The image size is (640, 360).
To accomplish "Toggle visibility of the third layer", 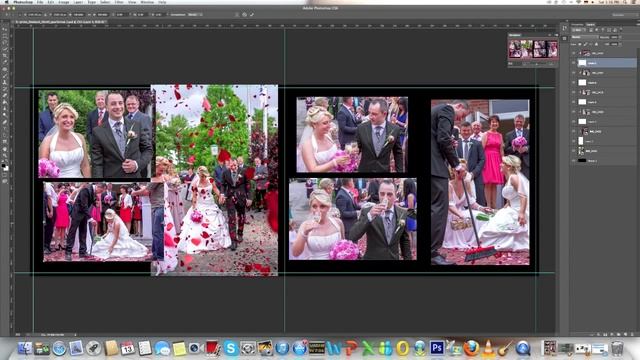I will click(x=573, y=73).
